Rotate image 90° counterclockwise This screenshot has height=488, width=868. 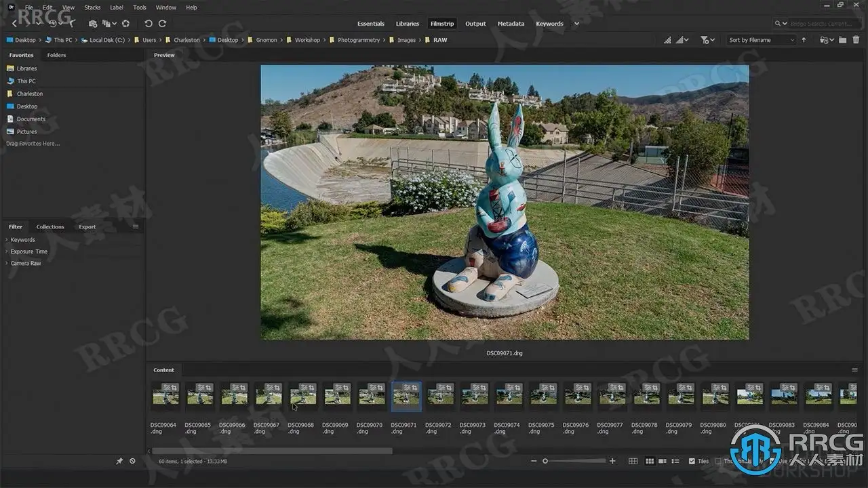point(149,24)
